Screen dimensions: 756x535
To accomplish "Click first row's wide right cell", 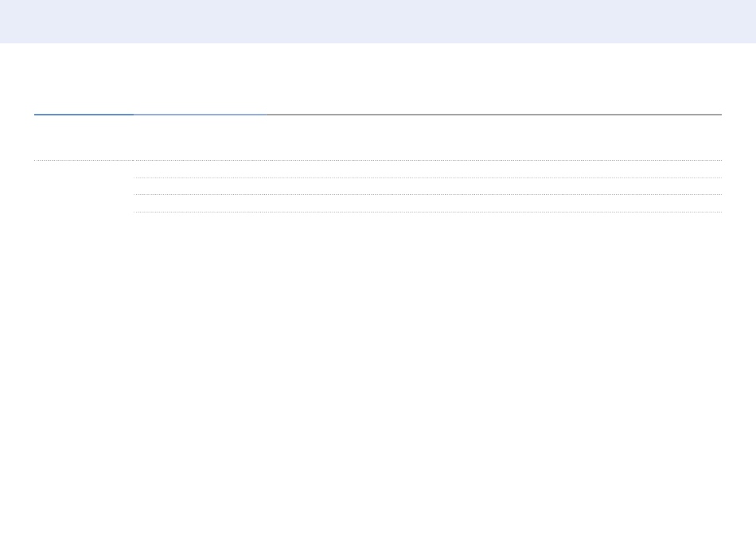I will (x=494, y=169).
